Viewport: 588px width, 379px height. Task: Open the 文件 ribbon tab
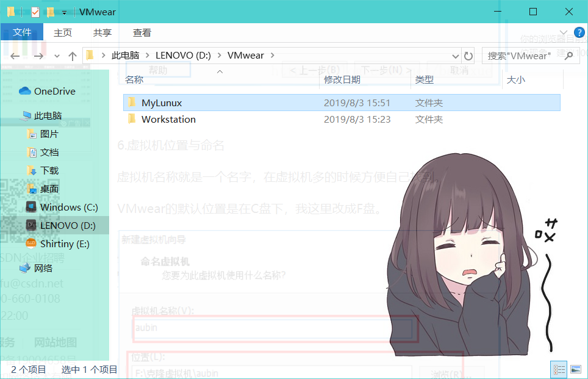(x=22, y=32)
